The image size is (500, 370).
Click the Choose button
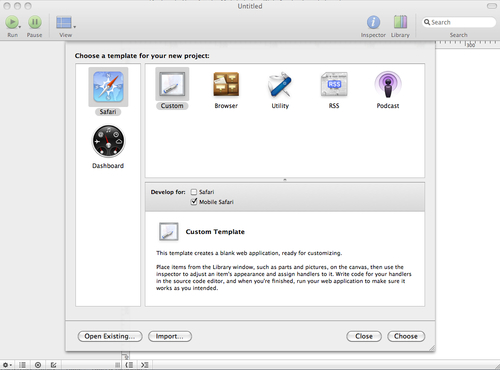tap(406, 336)
